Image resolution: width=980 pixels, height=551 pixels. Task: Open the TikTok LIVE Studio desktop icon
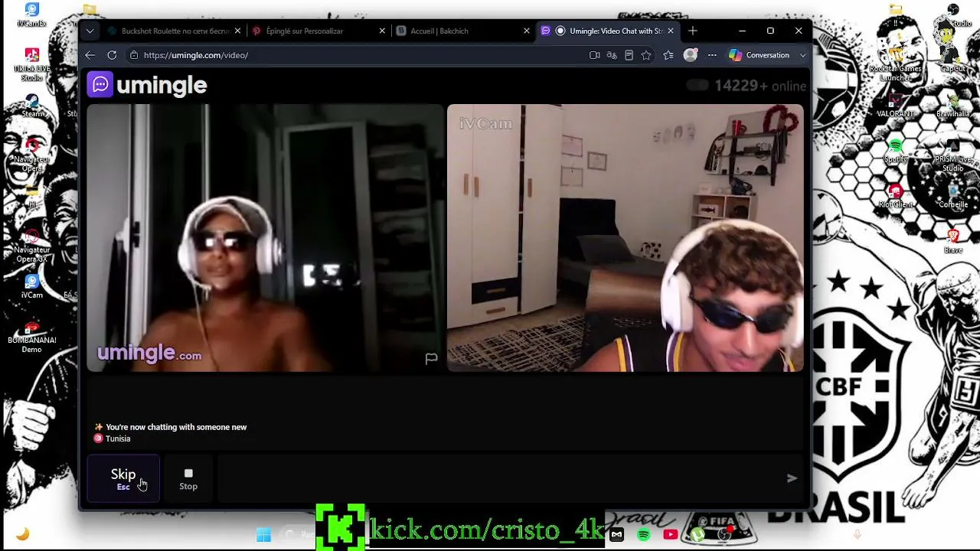[x=32, y=64]
